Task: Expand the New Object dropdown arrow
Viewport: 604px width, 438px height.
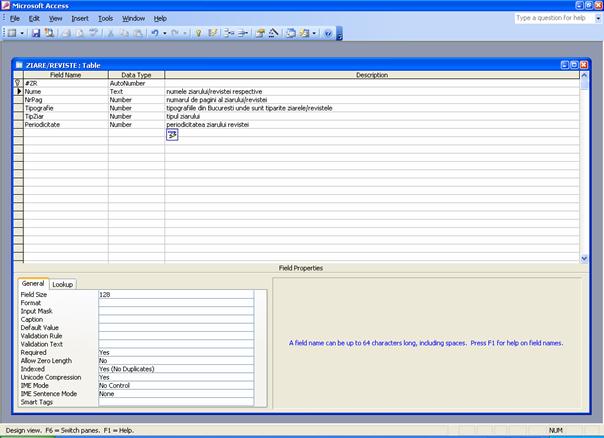Action: coord(315,33)
